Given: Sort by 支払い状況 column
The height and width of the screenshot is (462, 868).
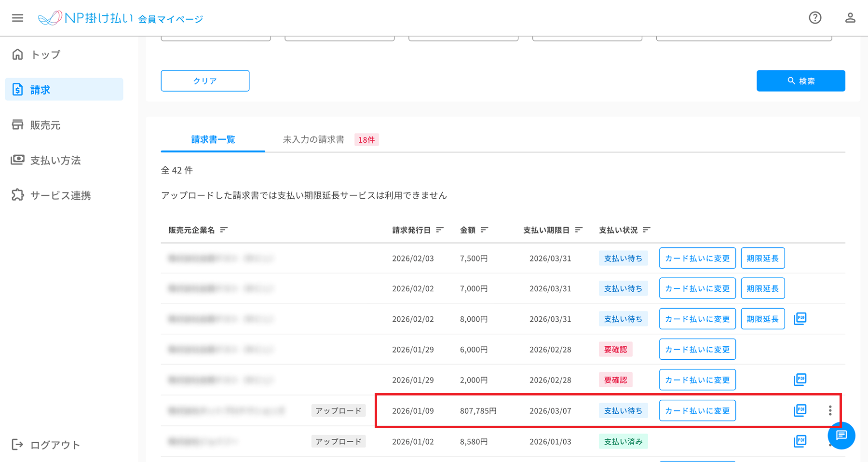Looking at the screenshot, I should click(x=646, y=230).
